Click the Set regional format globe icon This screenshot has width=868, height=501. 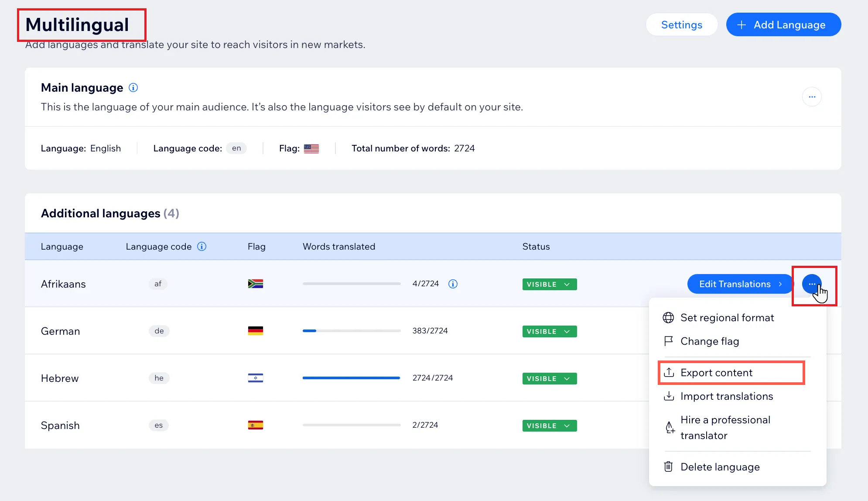670,317
